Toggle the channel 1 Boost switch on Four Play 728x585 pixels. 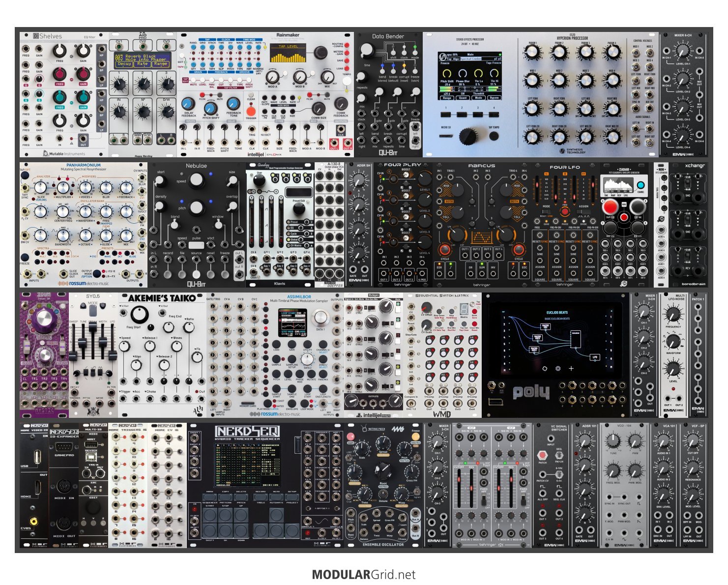tap(405, 175)
